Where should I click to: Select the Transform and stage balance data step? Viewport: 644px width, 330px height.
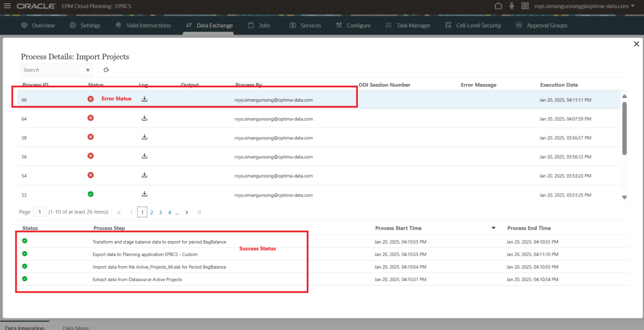[159, 242]
